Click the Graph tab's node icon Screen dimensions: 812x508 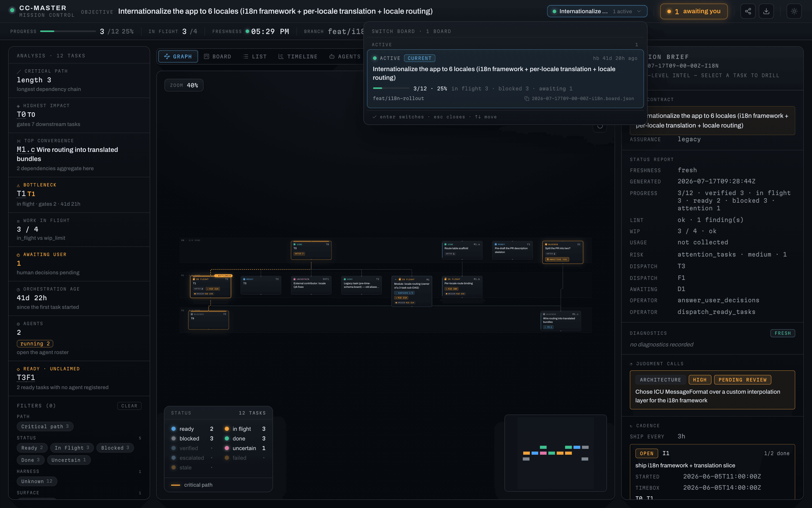tap(167, 56)
